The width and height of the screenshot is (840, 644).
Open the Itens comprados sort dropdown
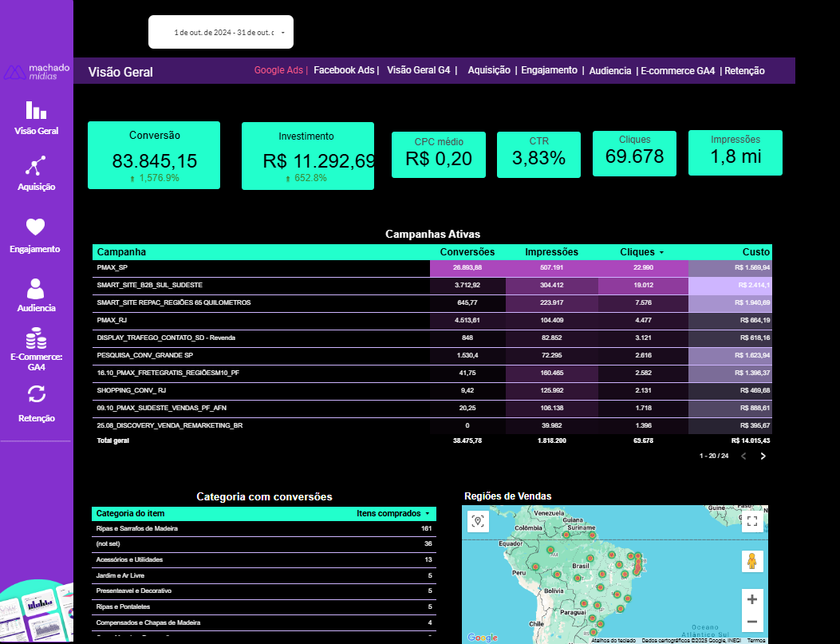[x=428, y=514]
